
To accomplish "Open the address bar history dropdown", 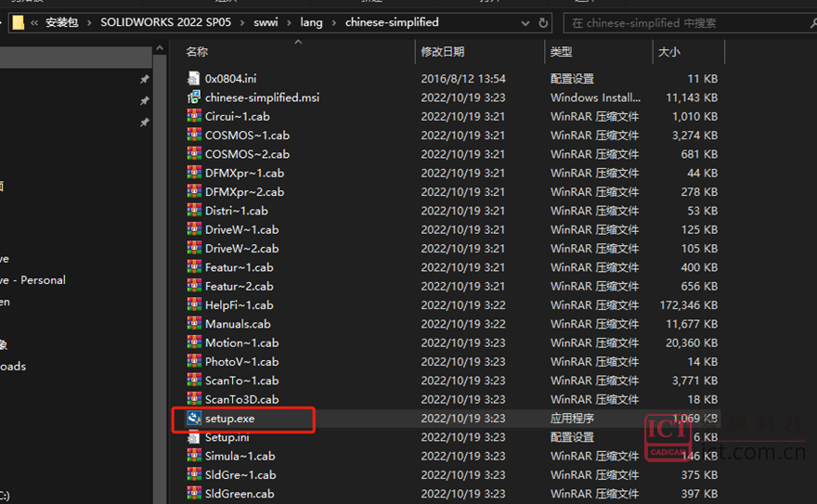I will coord(525,23).
